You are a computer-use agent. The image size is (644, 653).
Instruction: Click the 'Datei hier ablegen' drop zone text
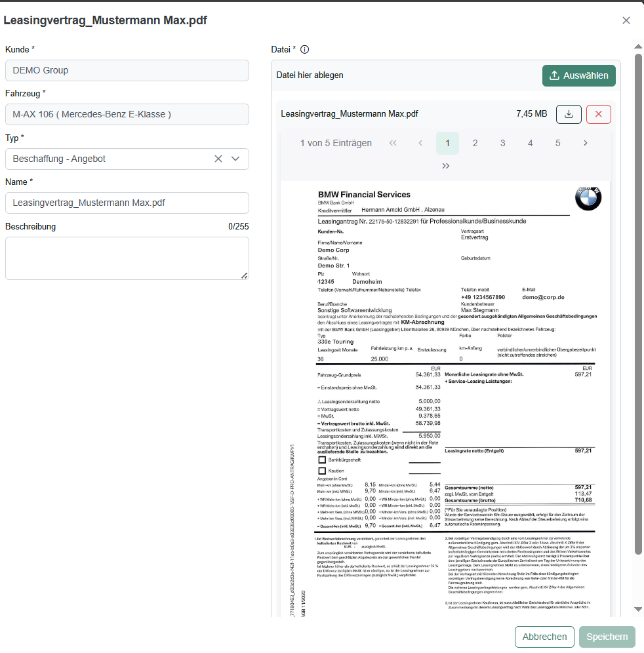pos(310,75)
